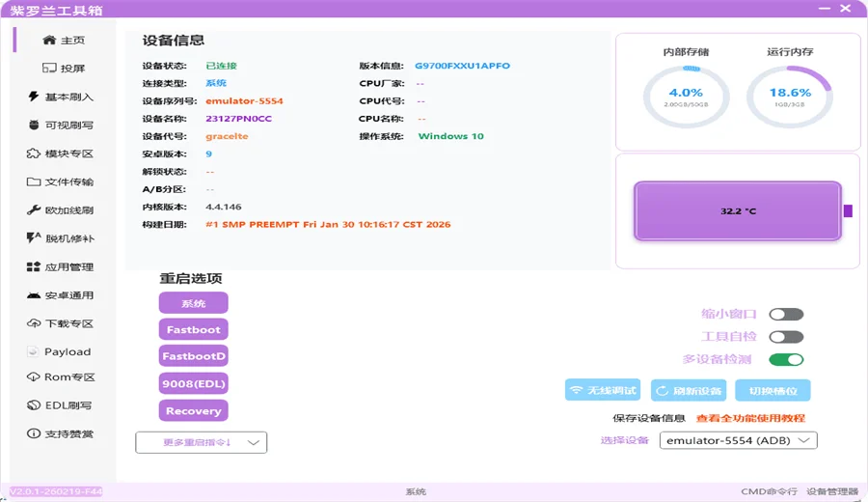This screenshot has width=868, height=502.
Task: Click the lightning icon beside 基本刷入
Action: [x=33, y=97]
